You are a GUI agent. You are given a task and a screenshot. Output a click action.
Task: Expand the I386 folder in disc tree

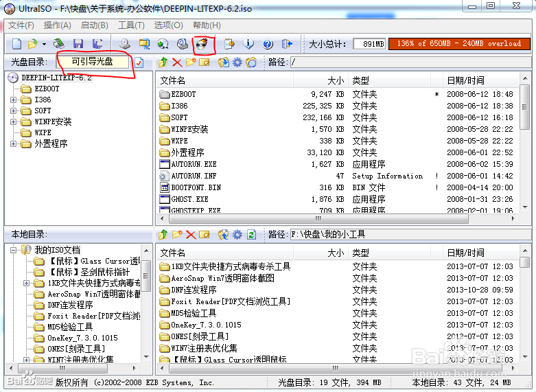click(13, 100)
